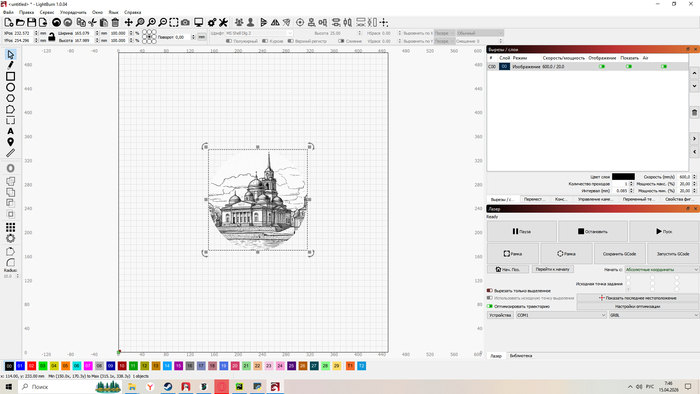Adjust Интервал (mm) stepper arrows

tap(631, 191)
